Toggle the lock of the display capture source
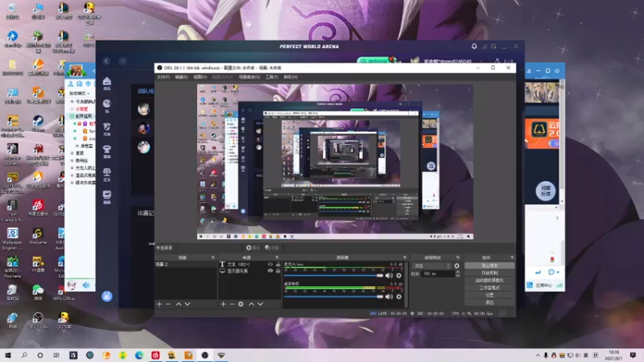The image size is (644, 362). click(278, 271)
